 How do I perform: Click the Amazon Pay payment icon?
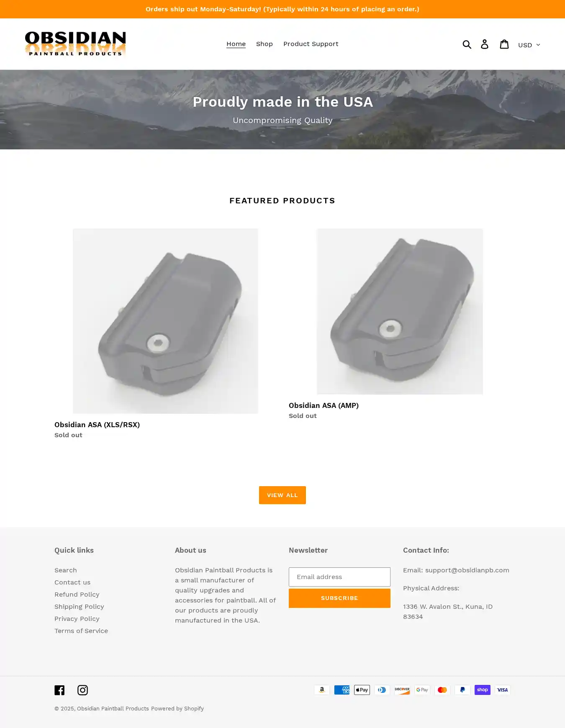[322, 690]
